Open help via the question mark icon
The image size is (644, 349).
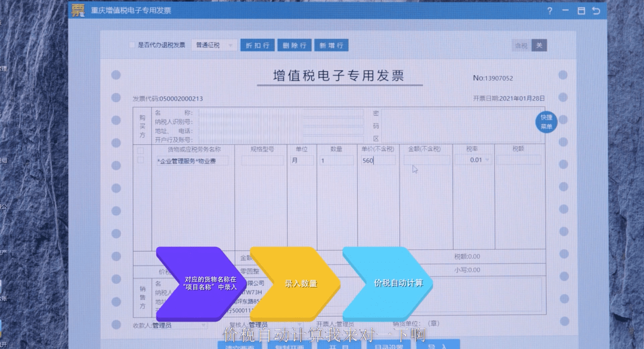549,11
